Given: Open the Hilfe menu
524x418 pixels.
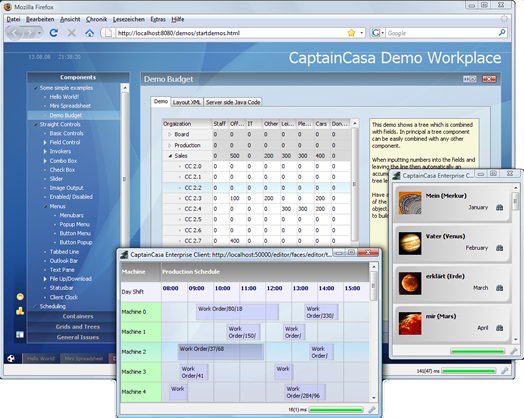Looking at the screenshot, I should (178, 19).
